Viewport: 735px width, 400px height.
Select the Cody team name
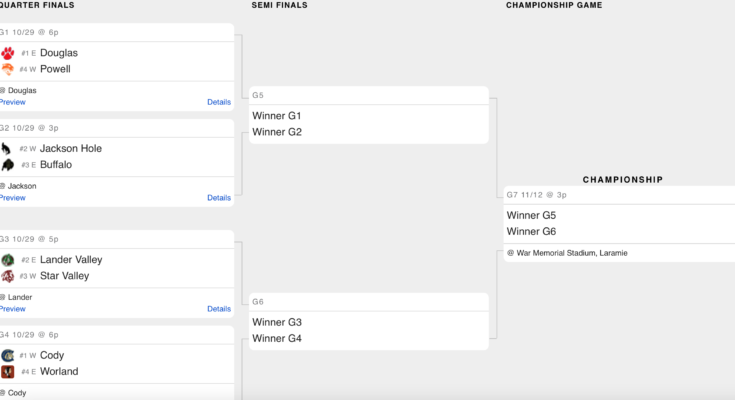click(53, 355)
